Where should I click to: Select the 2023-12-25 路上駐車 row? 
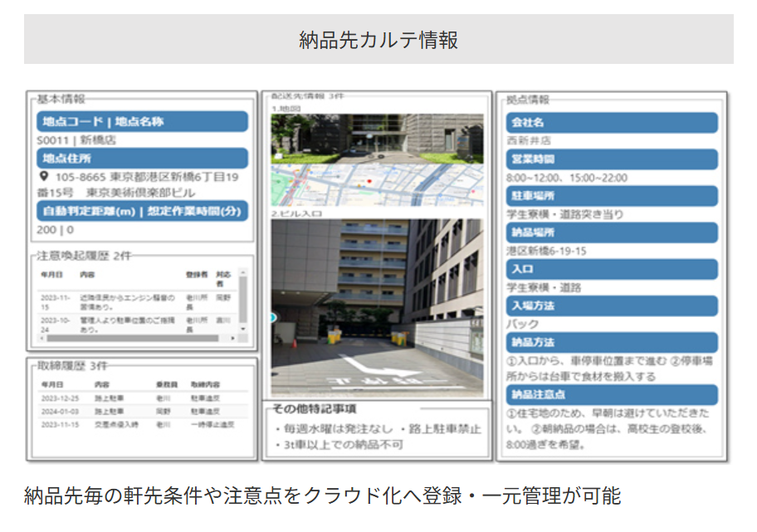(x=141, y=398)
